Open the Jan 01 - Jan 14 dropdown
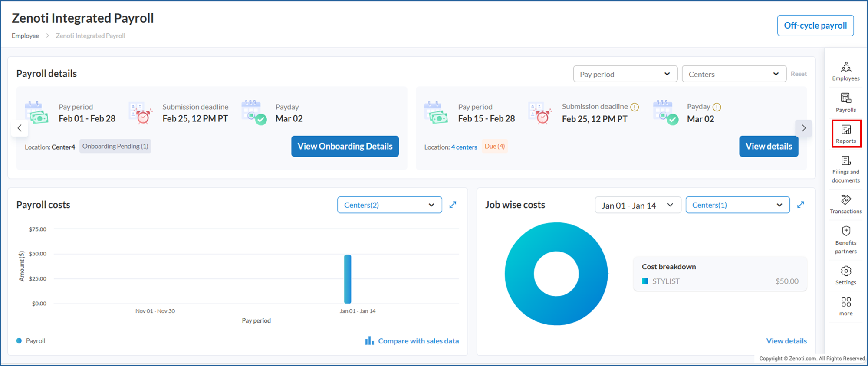 (x=637, y=205)
